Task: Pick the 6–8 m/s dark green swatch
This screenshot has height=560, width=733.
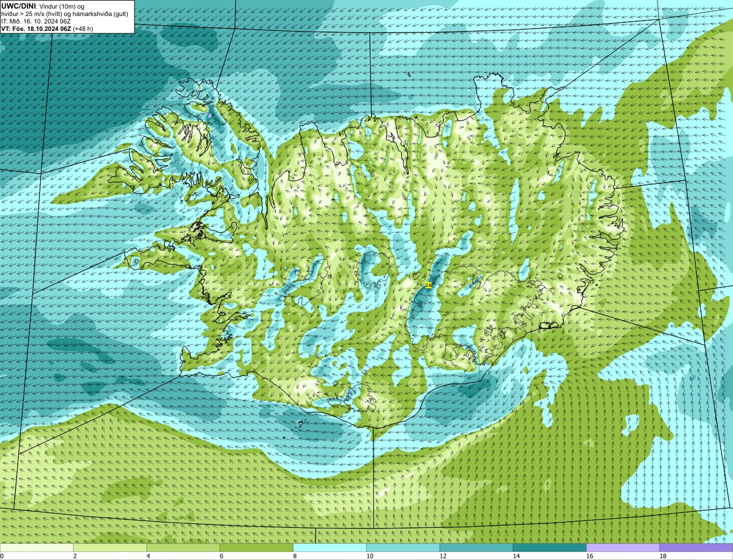Action: pyautogui.click(x=257, y=548)
